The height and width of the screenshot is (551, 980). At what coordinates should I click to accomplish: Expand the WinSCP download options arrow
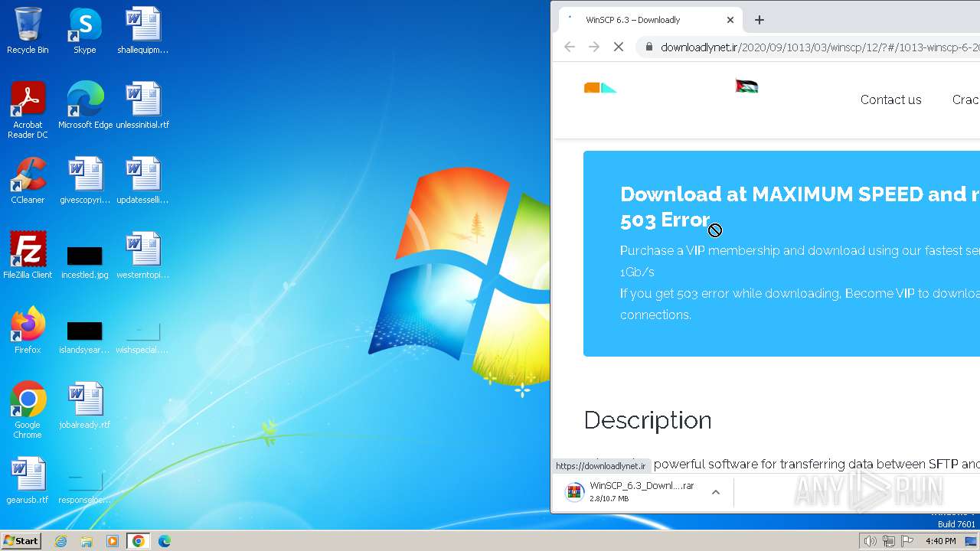click(x=716, y=492)
